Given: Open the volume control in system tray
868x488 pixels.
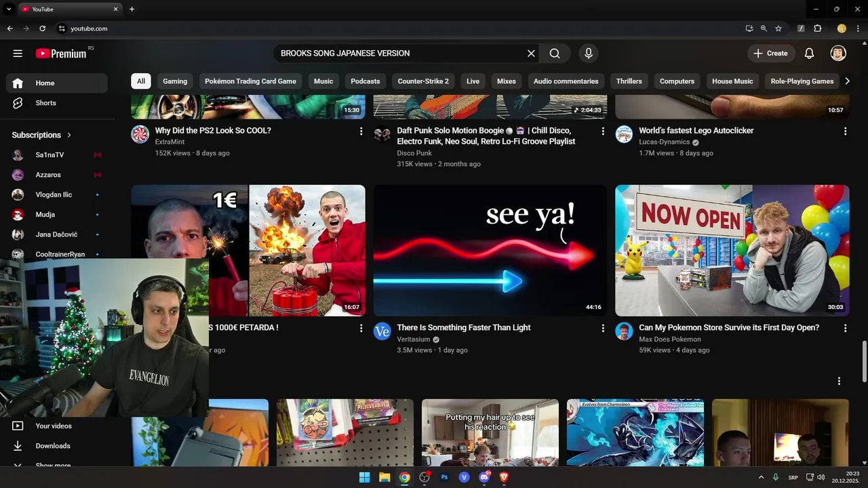Looking at the screenshot, I should tap(821, 477).
